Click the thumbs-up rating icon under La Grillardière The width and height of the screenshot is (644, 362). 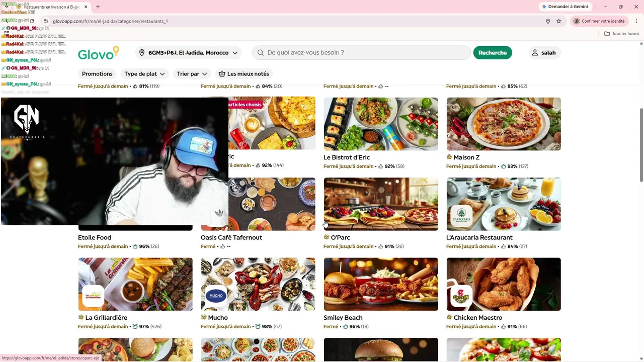pyautogui.click(x=135, y=327)
